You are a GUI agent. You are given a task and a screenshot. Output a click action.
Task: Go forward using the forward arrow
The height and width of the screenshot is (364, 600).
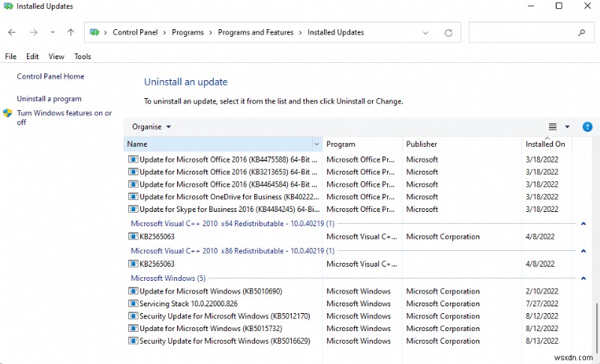click(34, 32)
